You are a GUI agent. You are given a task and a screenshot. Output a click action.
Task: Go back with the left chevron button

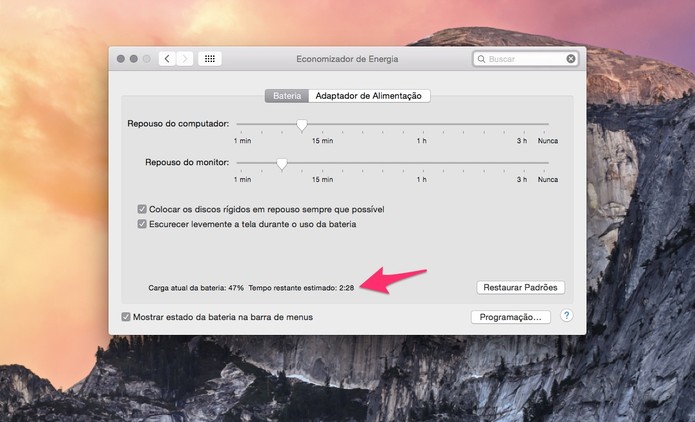tap(167, 59)
